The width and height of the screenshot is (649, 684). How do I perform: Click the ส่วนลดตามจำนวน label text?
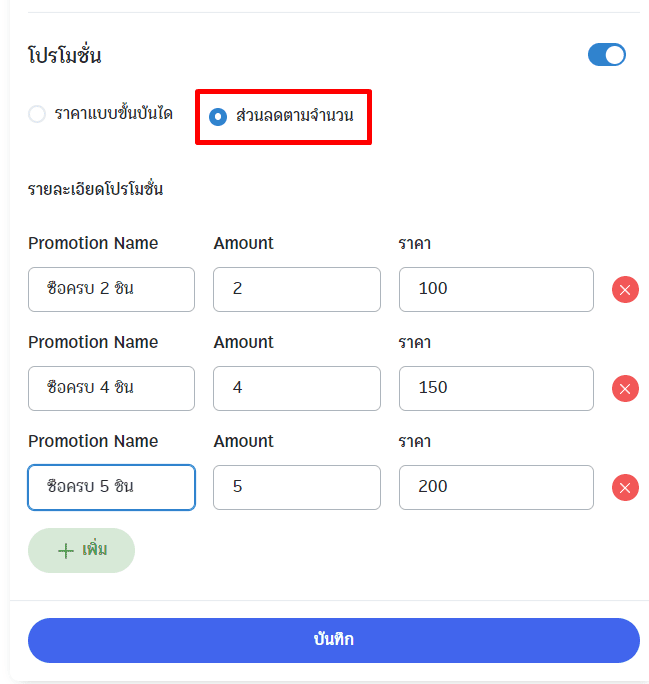(295, 116)
